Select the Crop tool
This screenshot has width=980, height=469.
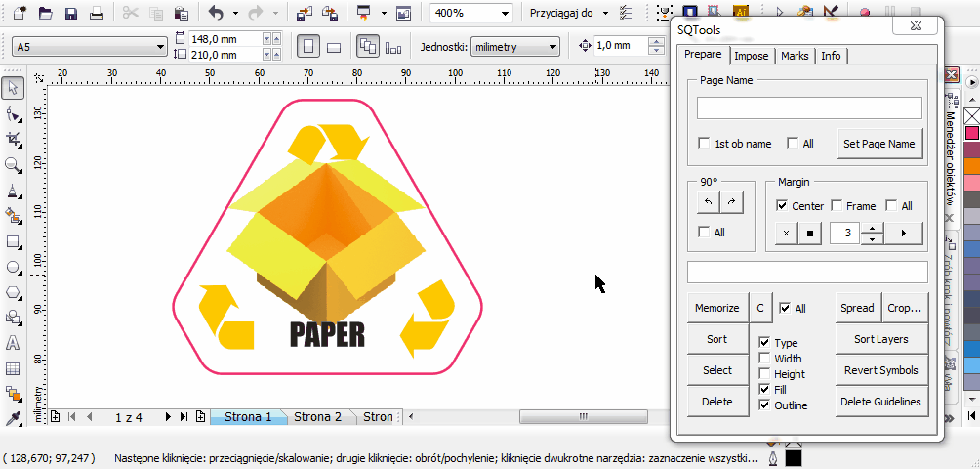[x=13, y=140]
